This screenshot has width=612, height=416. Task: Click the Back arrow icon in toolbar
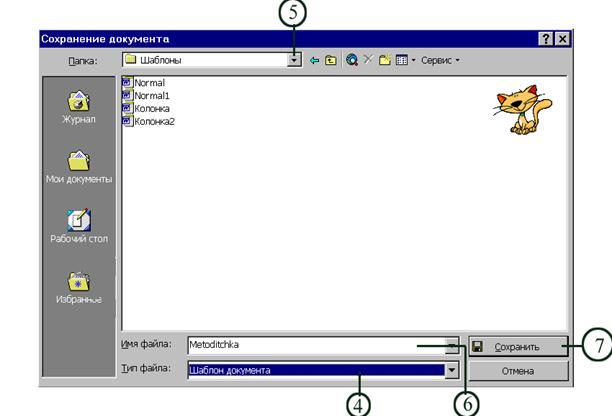314,60
